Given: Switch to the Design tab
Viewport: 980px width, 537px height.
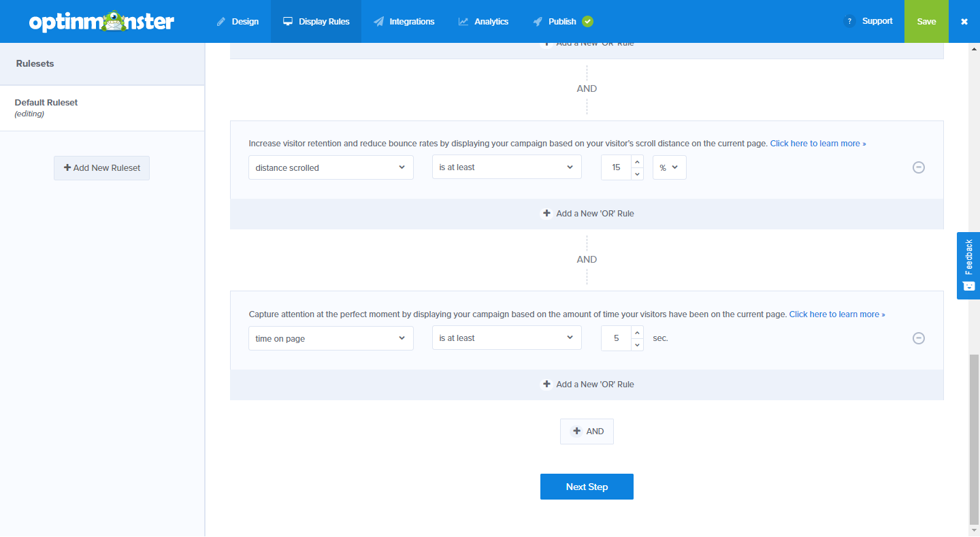Looking at the screenshot, I should 238,21.
